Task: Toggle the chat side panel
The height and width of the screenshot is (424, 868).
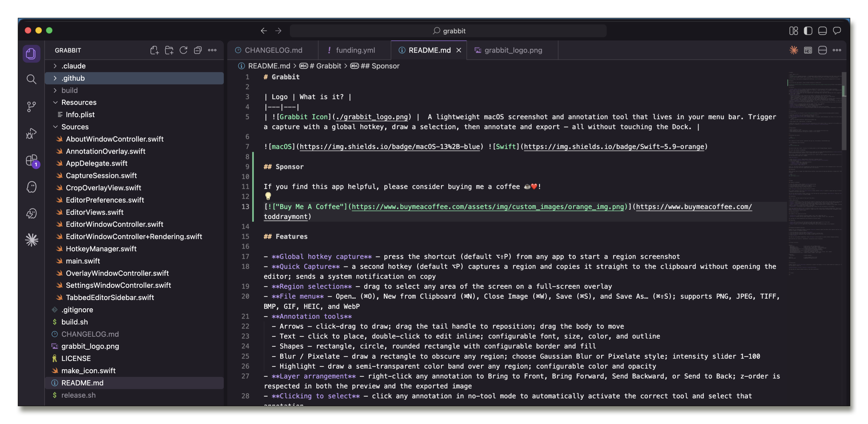Action: tap(837, 31)
